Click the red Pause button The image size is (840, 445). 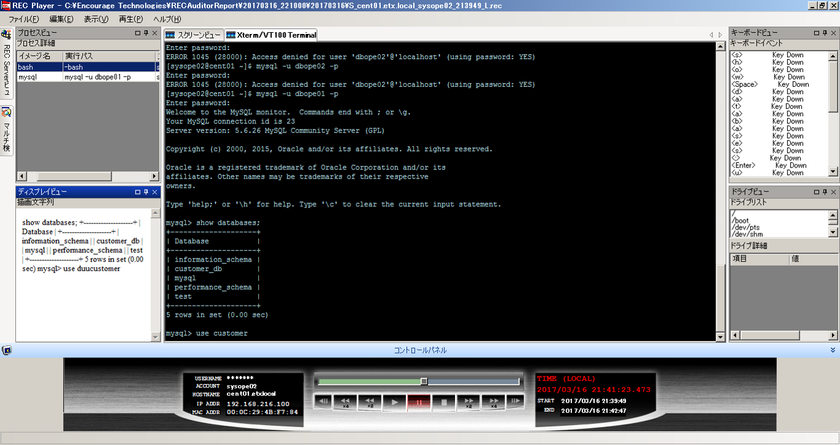point(419,403)
